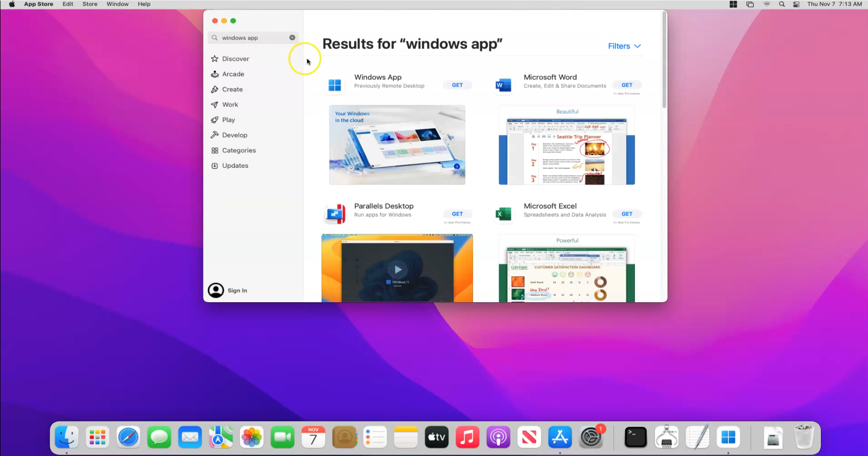Click the Microsoft Excel app icon
This screenshot has height=456, width=868.
[x=503, y=214]
